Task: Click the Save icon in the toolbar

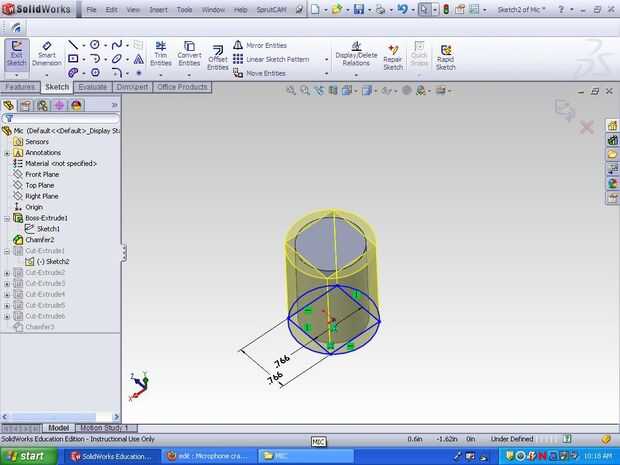Action: 359,9
